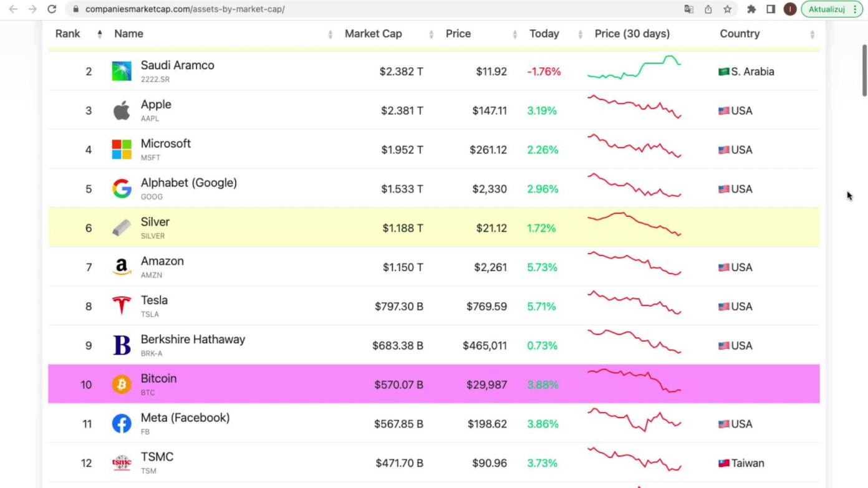Image resolution: width=868 pixels, height=488 pixels.
Task: Click Saudi Aramco's 30-day price chart
Action: click(634, 68)
